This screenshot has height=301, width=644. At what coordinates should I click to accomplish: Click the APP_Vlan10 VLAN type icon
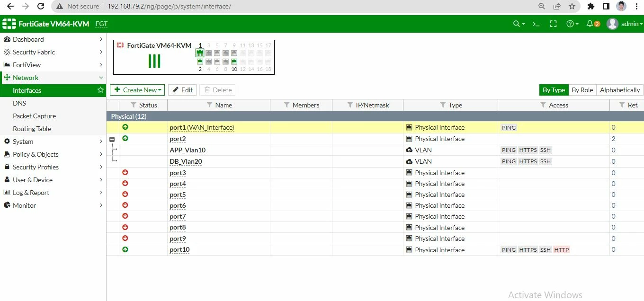coord(409,150)
